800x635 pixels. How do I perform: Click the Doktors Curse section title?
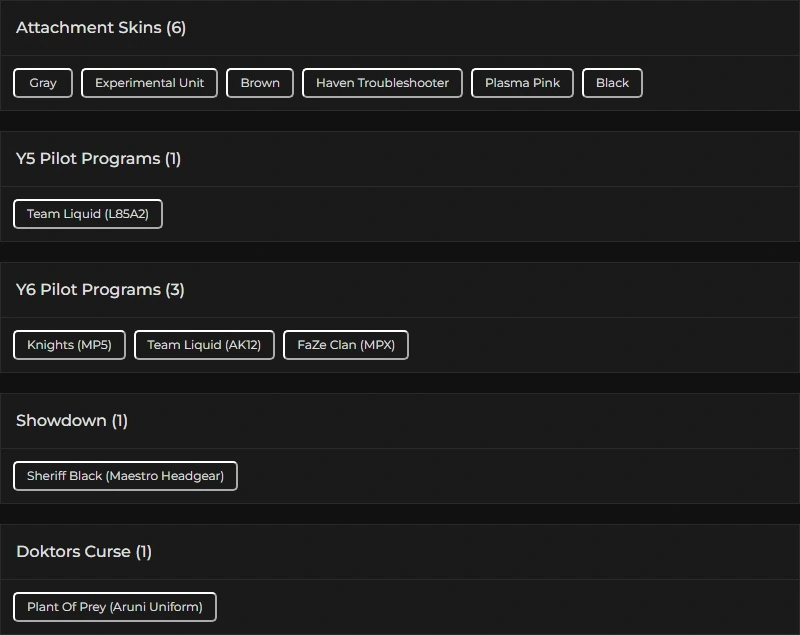(73, 552)
